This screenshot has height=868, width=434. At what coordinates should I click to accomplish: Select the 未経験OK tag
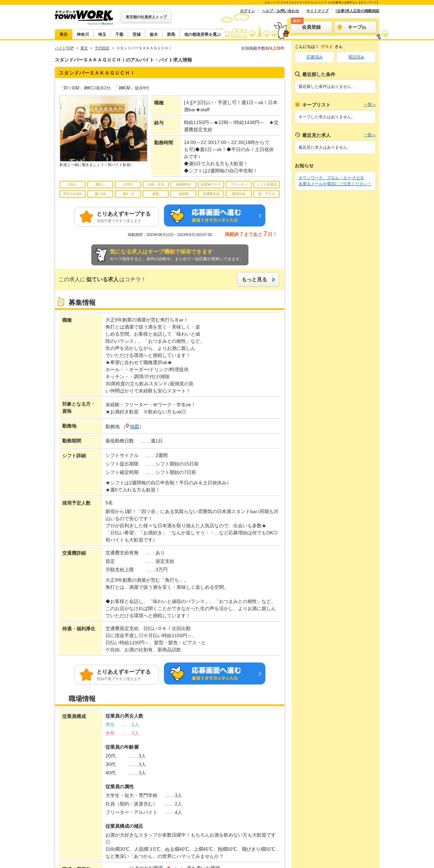tap(184, 185)
